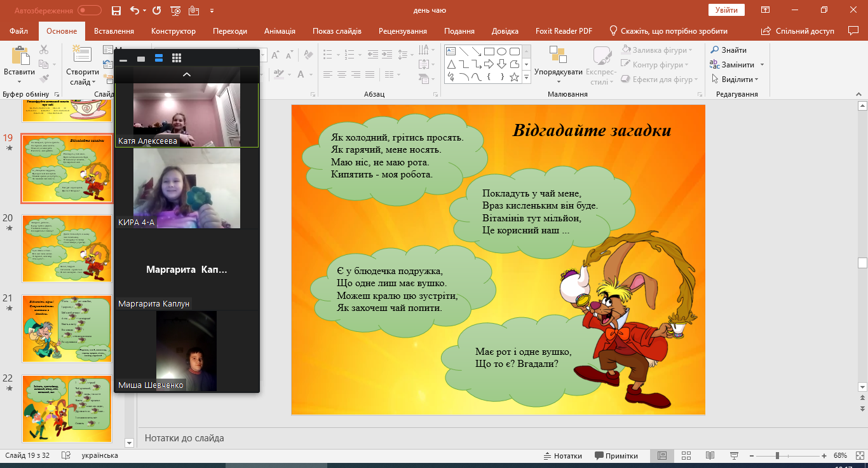Zoom in with the plus button
Screen dimensions: 868x468
(x=824, y=456)
